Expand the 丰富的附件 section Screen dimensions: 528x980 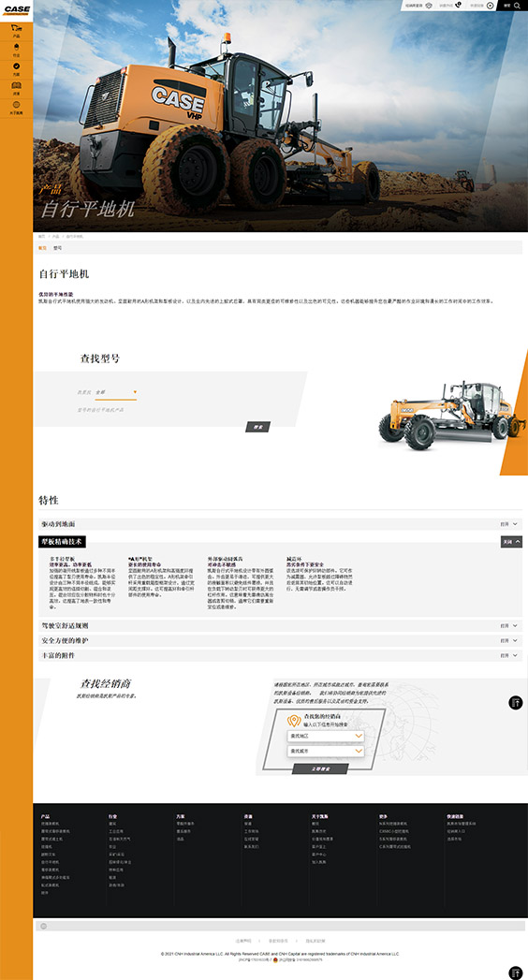(280, 655)
